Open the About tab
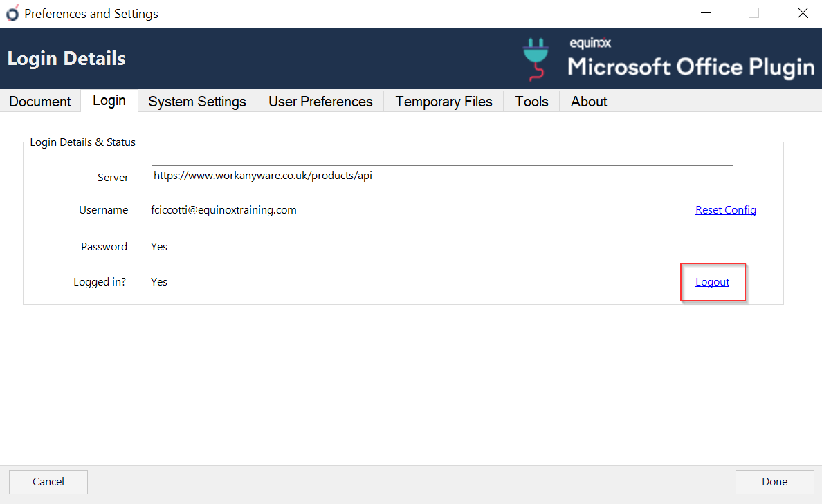 [589, 101]
